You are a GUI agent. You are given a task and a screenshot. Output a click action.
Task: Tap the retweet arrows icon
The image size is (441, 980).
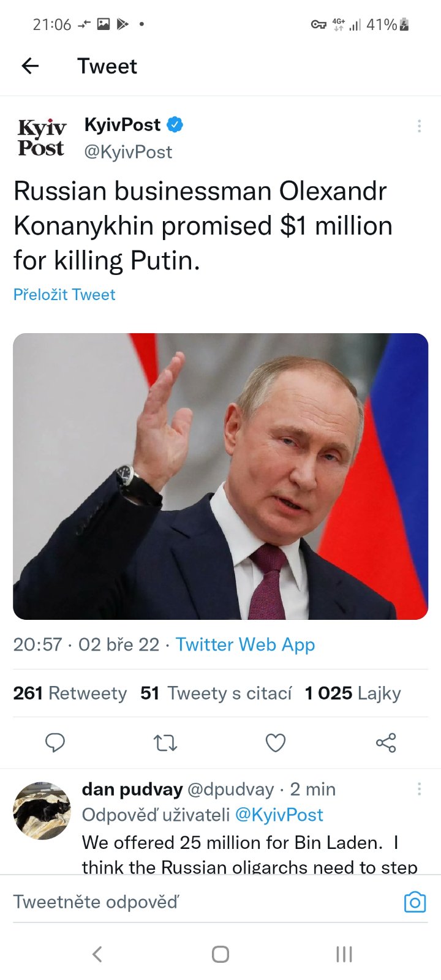[165, 743]
